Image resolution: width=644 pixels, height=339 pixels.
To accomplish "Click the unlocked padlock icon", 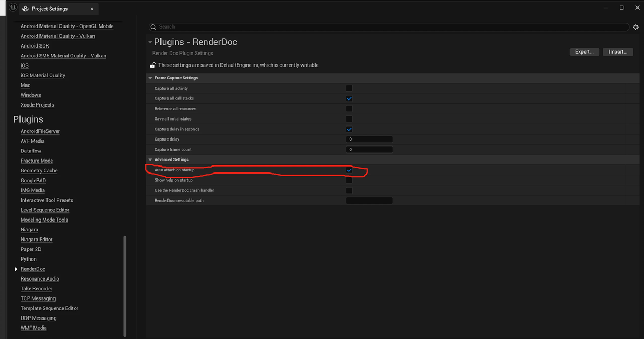I will (153, 65).
